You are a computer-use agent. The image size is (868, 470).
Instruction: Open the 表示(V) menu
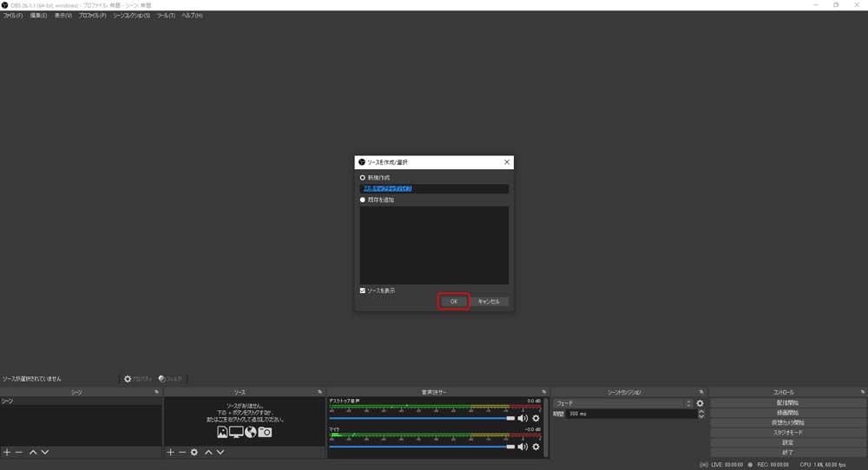[x=63, y=16]
